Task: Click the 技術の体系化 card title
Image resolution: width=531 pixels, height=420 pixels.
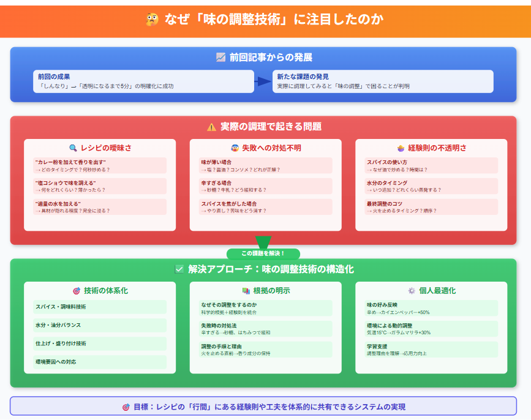Action: tap(106, 291)
